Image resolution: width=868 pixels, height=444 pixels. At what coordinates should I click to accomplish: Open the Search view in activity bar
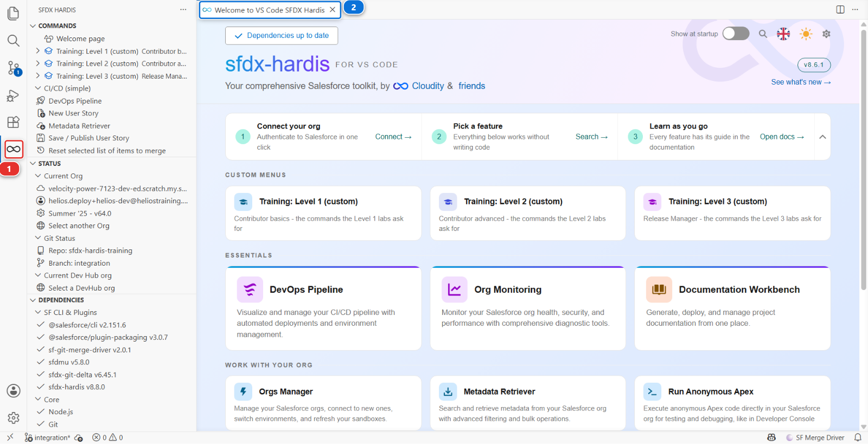[14, 41]
